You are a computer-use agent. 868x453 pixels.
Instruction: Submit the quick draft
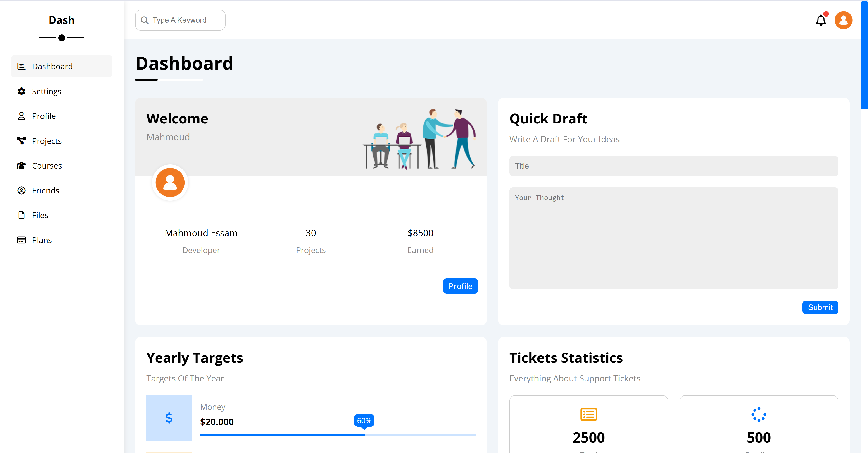[820, 307]
